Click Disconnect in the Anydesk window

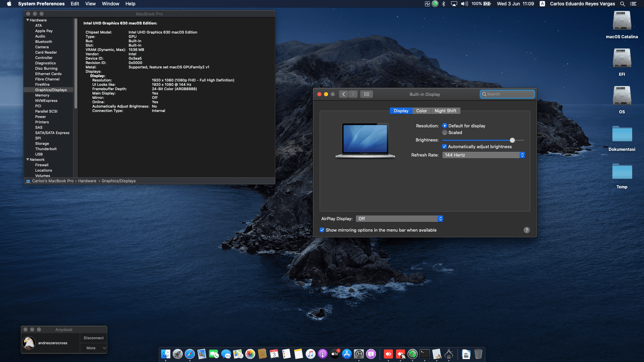[93, 338]
